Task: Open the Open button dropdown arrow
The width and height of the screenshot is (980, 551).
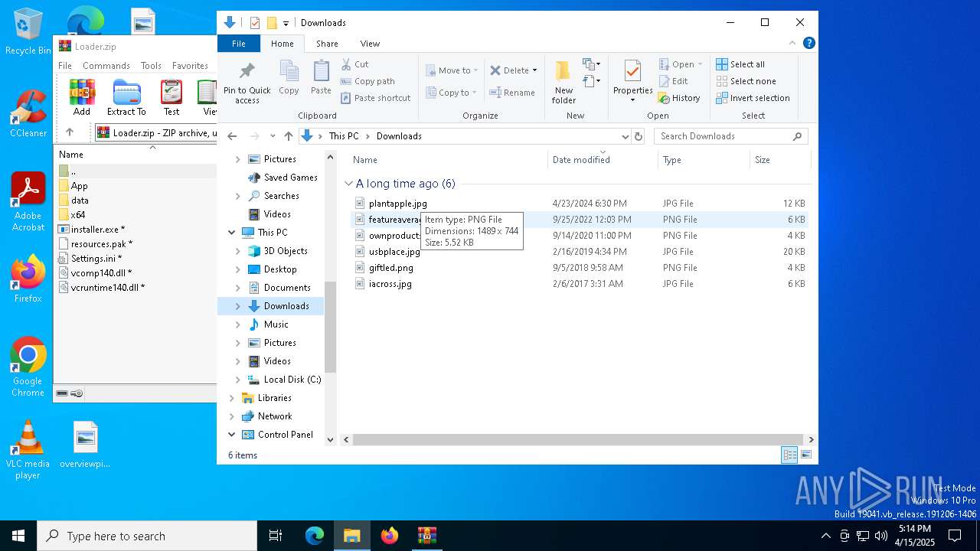Action: pyautogui.click(x=700, y=64)
